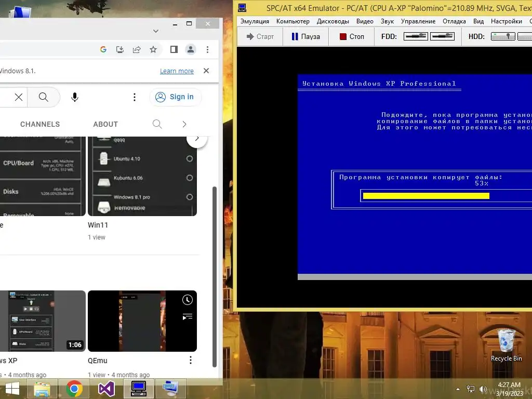Switch to Chrome in the taskbar
Screen dimensions: 532x399
coord(74,389)
